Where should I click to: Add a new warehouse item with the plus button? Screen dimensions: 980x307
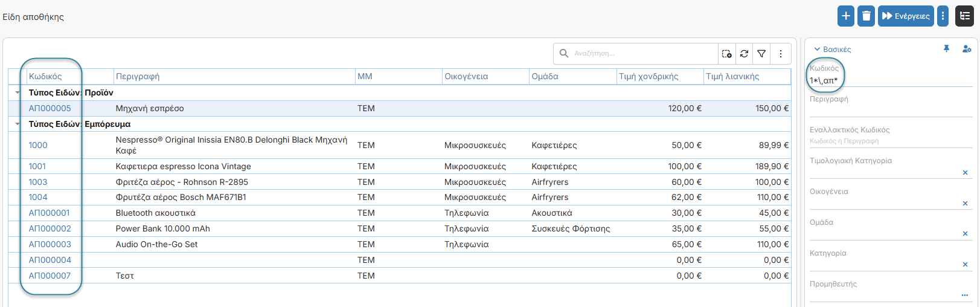(x=845, y=16)
